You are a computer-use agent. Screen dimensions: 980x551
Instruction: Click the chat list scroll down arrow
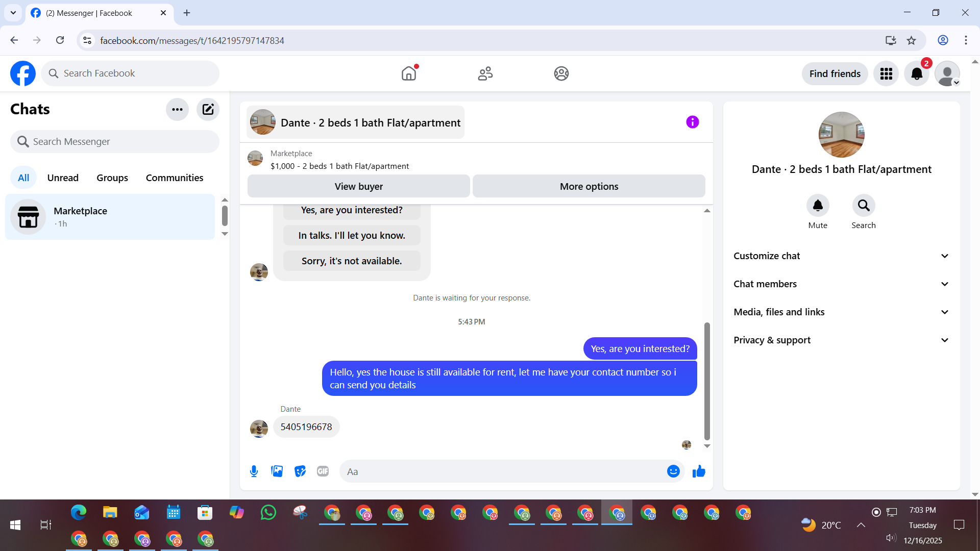tap(225, 234)
